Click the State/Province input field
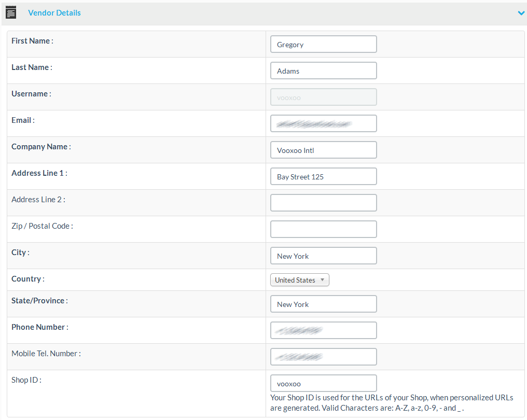 coord(323,304)
